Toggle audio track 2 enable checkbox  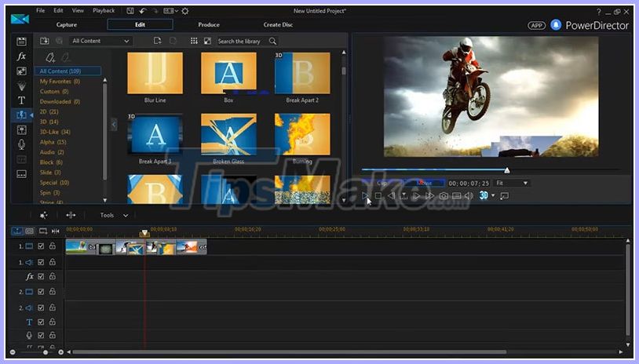tap(41, 308)
